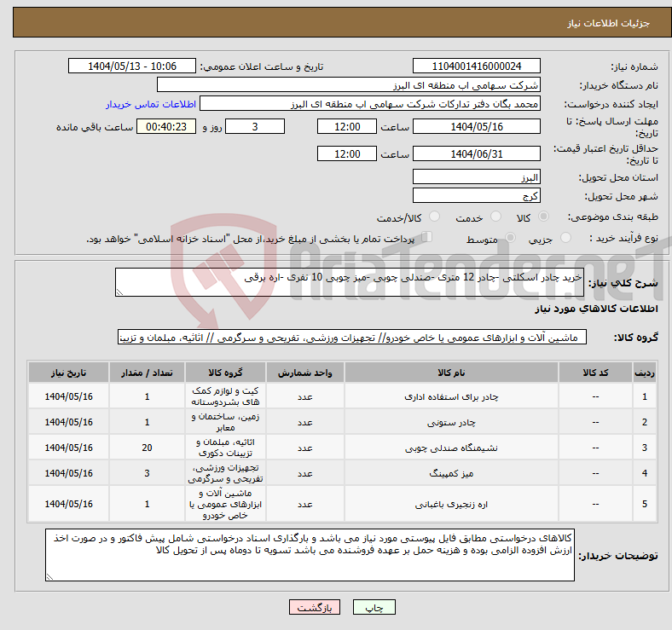Select the row نشیمنگاه صندلی چوبی
Screen dimensions: 672x630
(343, 448)
